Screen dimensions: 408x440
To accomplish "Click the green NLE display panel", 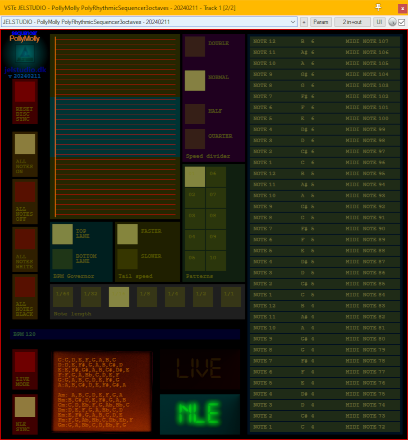I will point(200,414).
